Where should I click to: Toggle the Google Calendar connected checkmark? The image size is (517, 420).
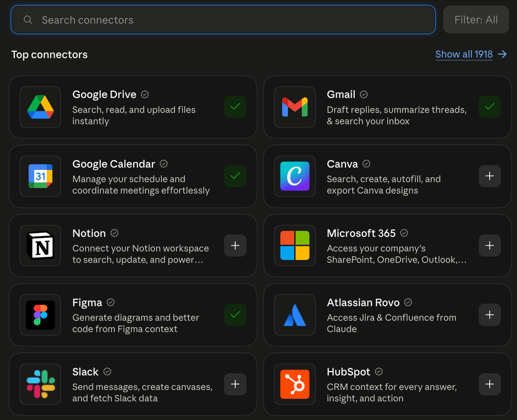tap(235, 176)
